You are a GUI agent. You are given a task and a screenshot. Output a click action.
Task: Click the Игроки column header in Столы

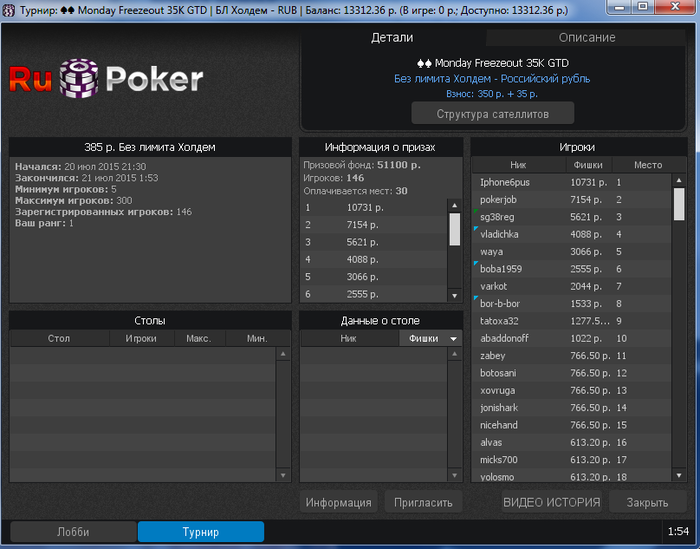(141, 338)
